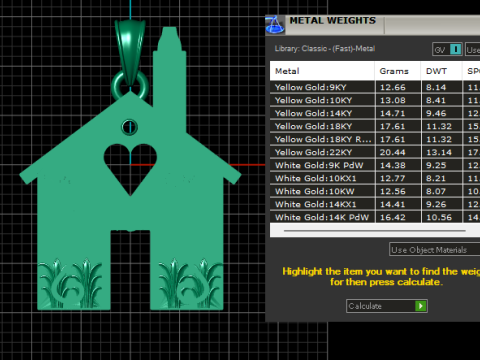Toggle the GV switch
The width and height of the screenshot is (480, 360).
click(447, 50)
